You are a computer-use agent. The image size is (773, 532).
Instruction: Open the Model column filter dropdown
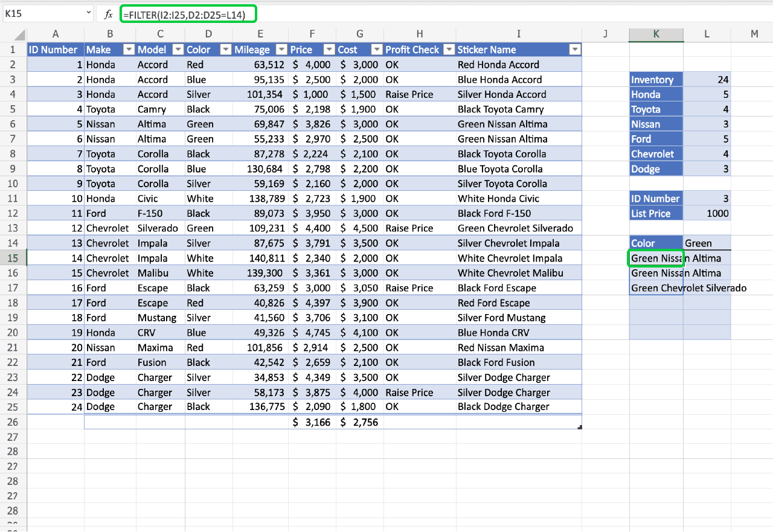click(178, 50)
